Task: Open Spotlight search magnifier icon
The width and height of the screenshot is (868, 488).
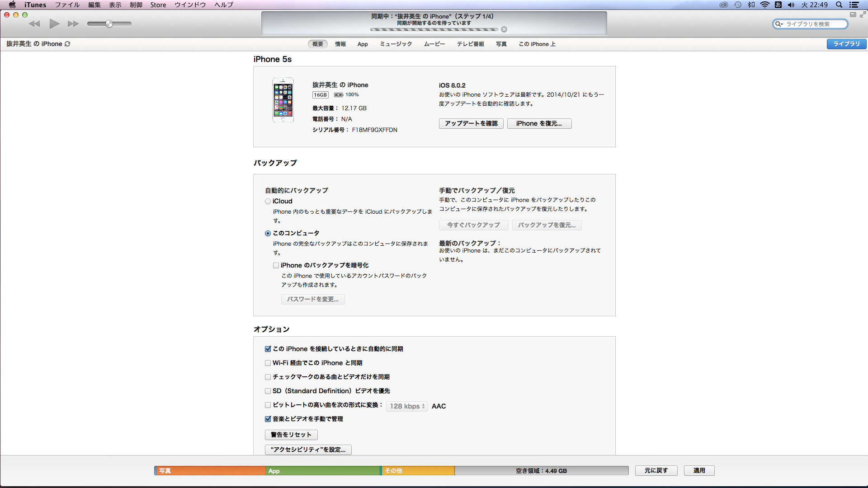Action: pos(839,5)
